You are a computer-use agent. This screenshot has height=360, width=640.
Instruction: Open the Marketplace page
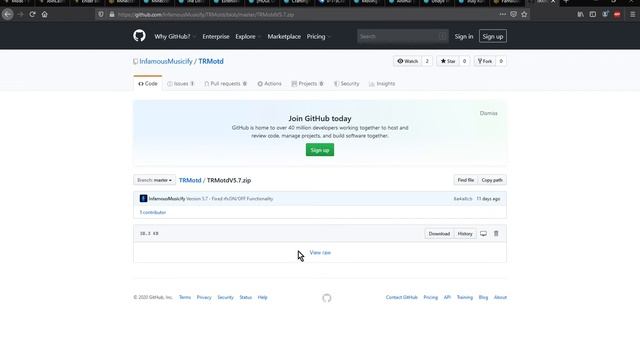tap(284, 36)
